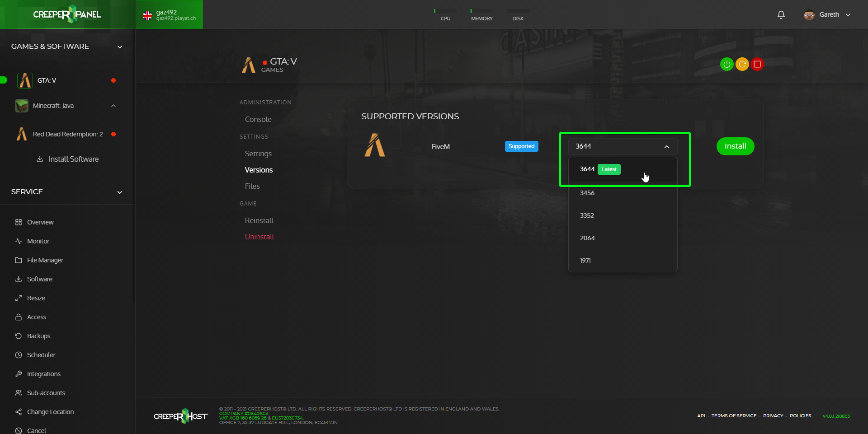Click the CreeperPanel logo

point(67,14)
